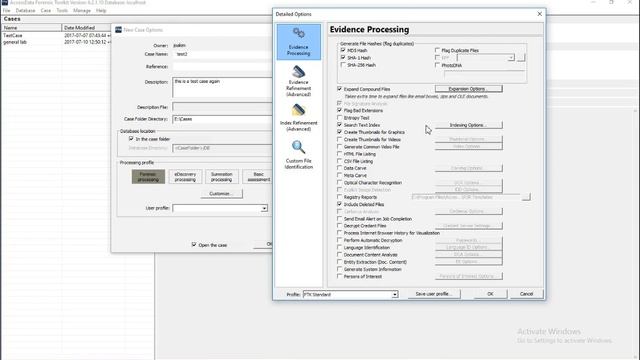The width and height of the screenshot is (640, 360).
Task: Enable CSV File Listing
Action: pos(340,161)
